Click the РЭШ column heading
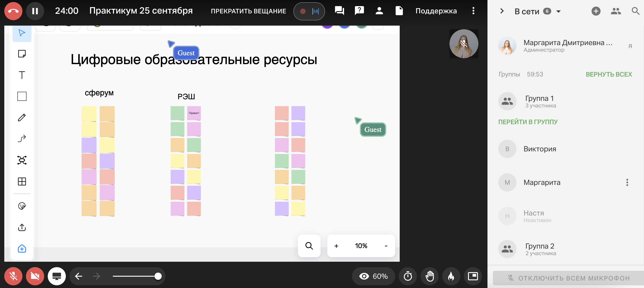This screenshot has width=644, height=288. click(186, 97)
